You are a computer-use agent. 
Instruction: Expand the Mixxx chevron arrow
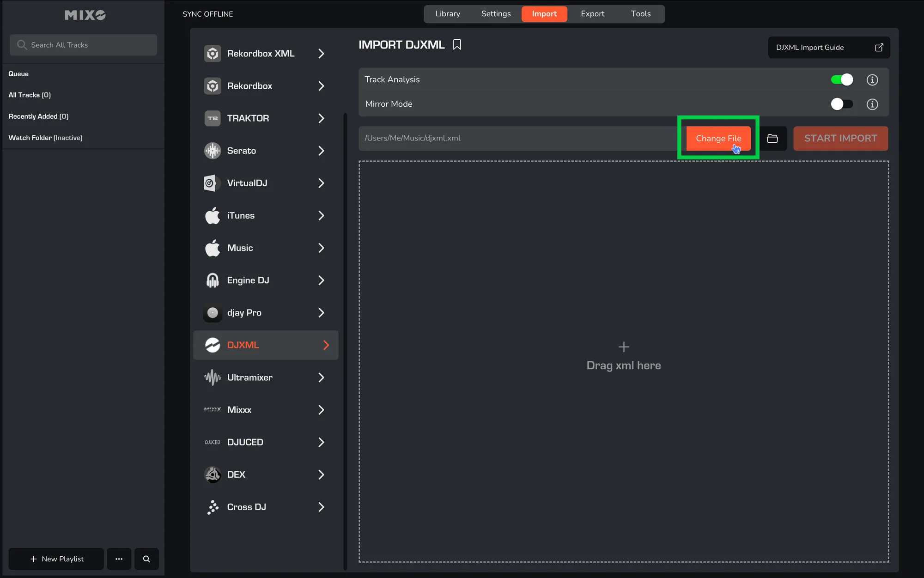tap(321, 410)
